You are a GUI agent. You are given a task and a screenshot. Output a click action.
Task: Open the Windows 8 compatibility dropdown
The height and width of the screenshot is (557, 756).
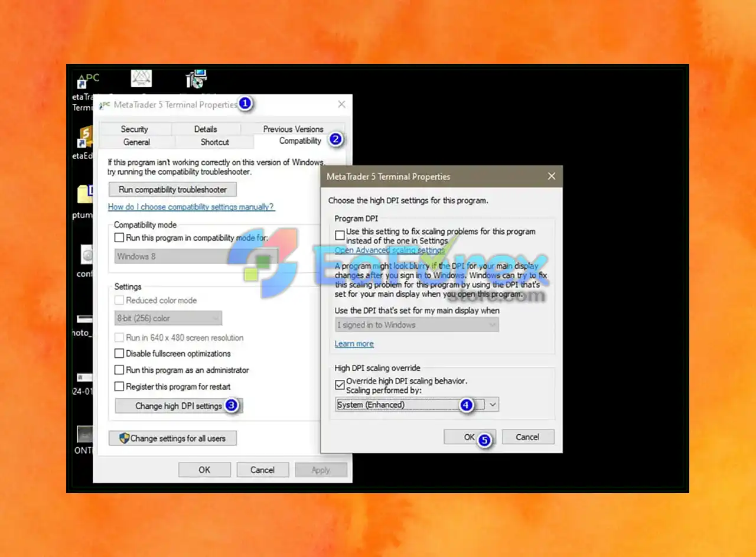[195, 256]
